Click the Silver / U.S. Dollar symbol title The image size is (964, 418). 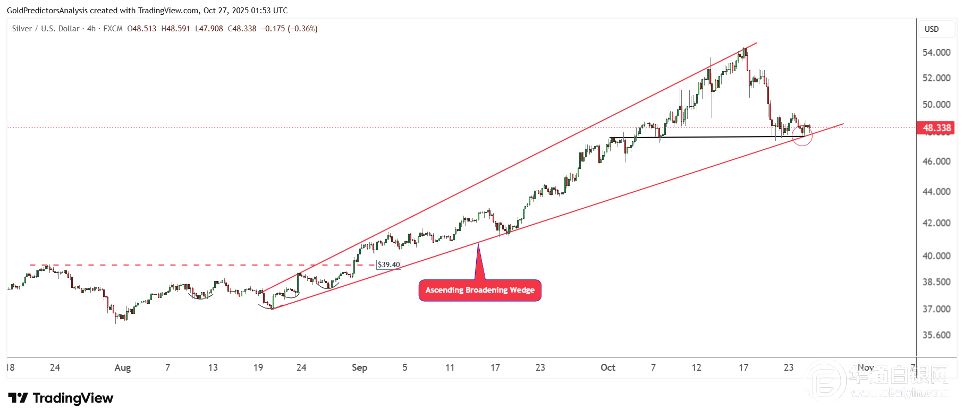[x=43, y=28]
